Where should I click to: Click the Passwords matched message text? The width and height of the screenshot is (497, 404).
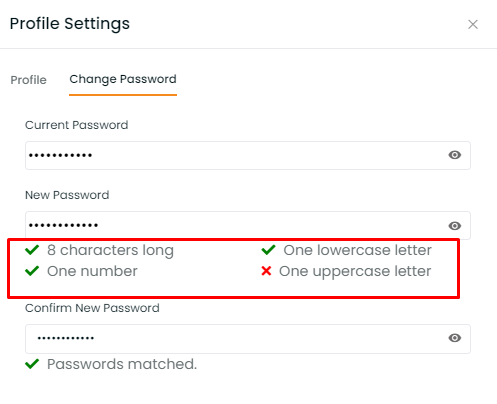tap(122, 364)
